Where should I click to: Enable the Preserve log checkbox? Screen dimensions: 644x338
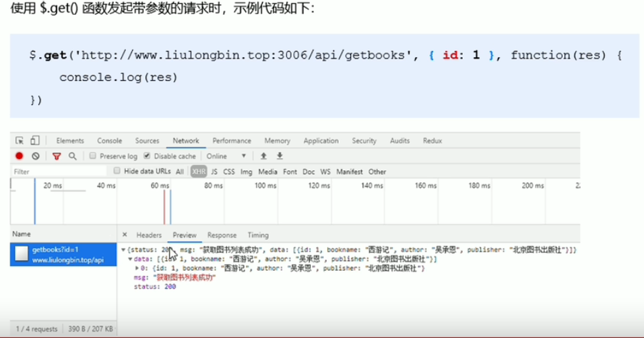93,156
